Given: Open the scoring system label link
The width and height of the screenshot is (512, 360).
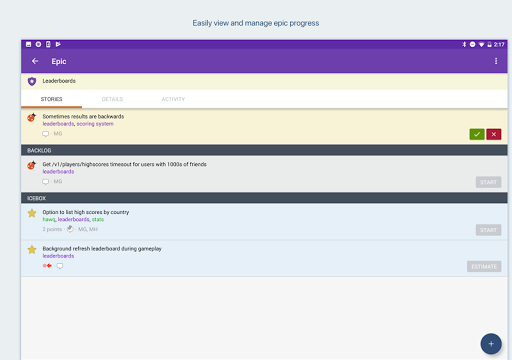Looking at the screenshot, I should click(95, 124).
